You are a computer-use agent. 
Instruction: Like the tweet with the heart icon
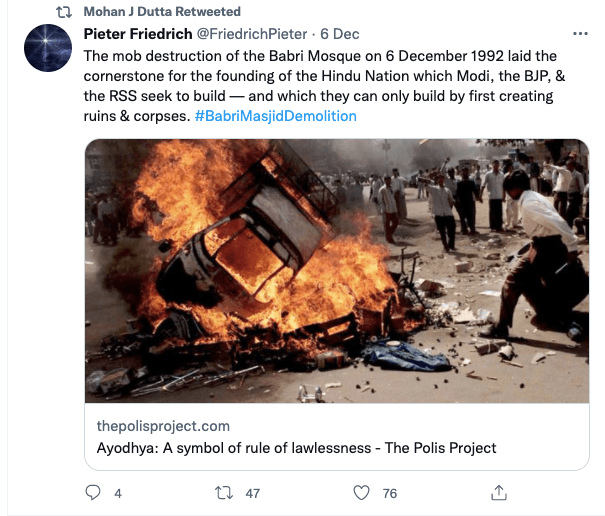pos(363,492)
